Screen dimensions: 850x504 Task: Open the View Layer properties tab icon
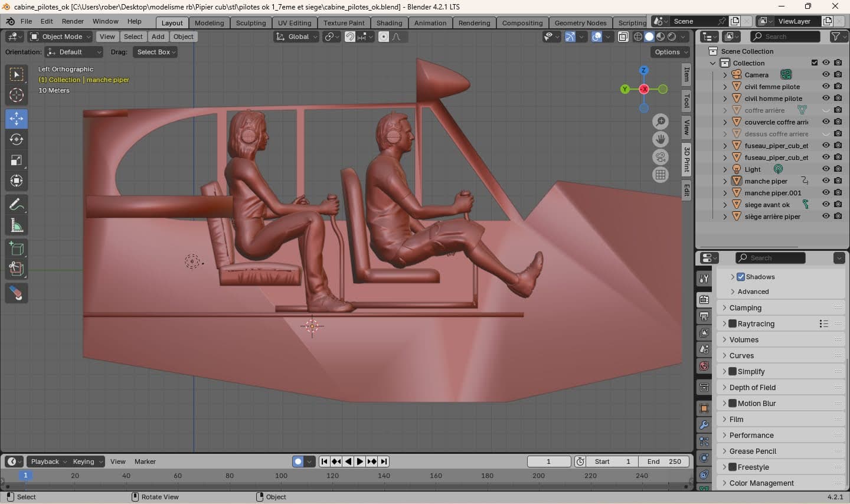click(x=704, y=333)
